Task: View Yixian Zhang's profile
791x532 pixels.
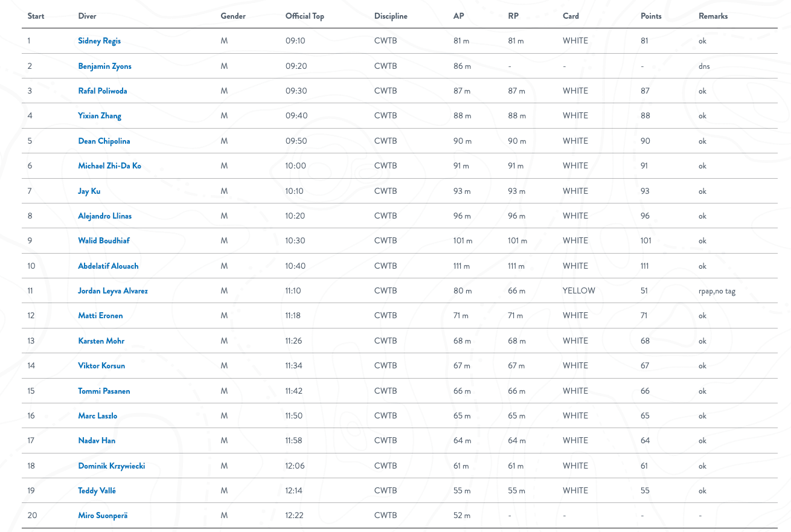Action: pos(100,116)
